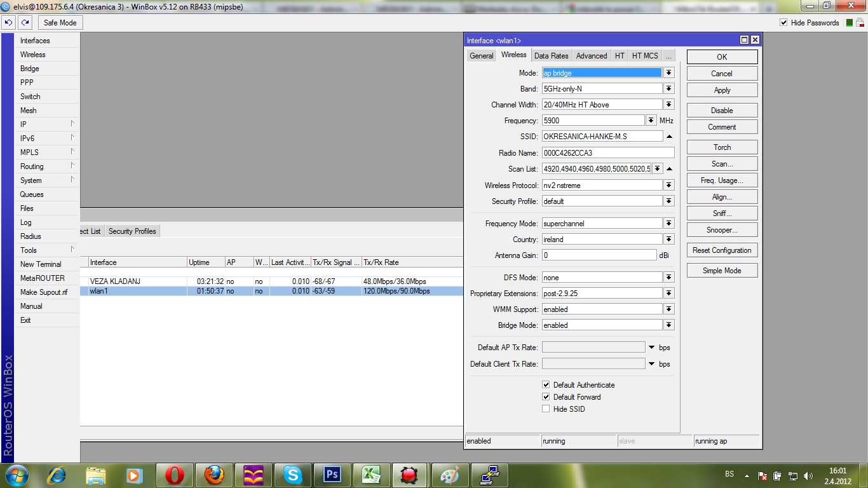Expand the Default AP Tx Rate field

pyautogui.click(x=651, y=348)
